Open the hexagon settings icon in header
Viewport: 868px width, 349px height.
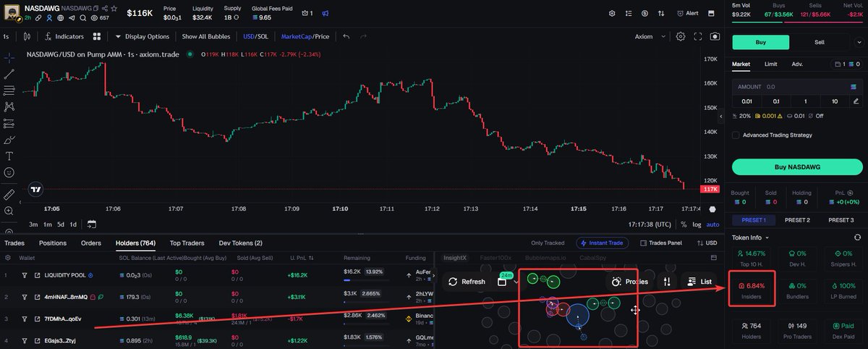(613, 13)
